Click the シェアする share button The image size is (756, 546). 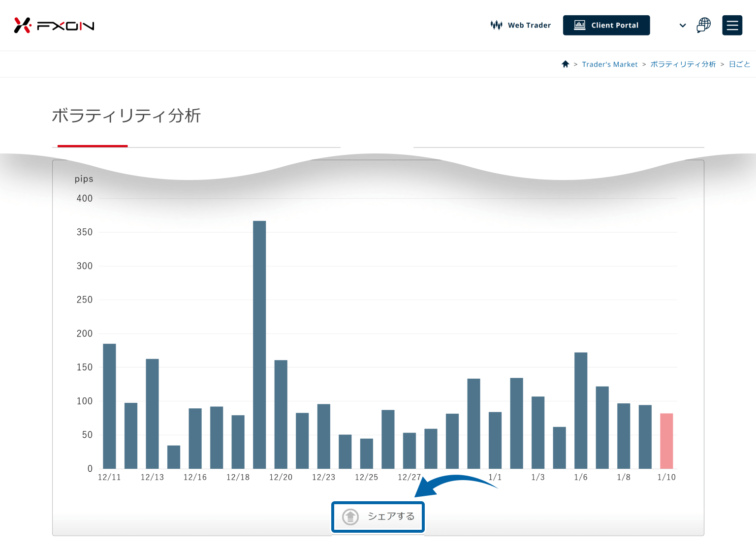pos(378,517)
